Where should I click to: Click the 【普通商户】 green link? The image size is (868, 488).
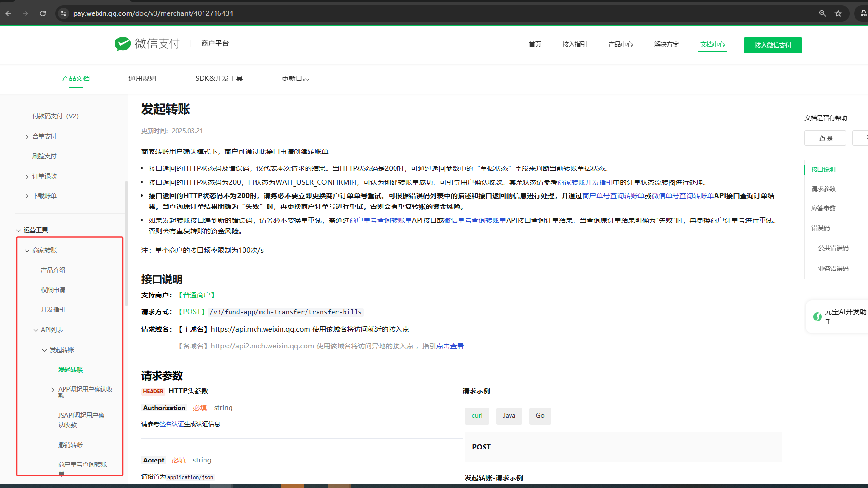click(197, 295)
